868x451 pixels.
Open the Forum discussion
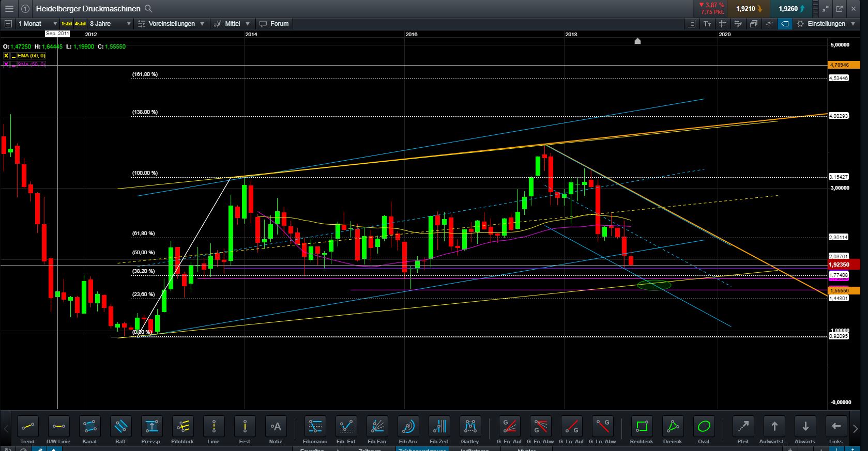click(274, 24)
